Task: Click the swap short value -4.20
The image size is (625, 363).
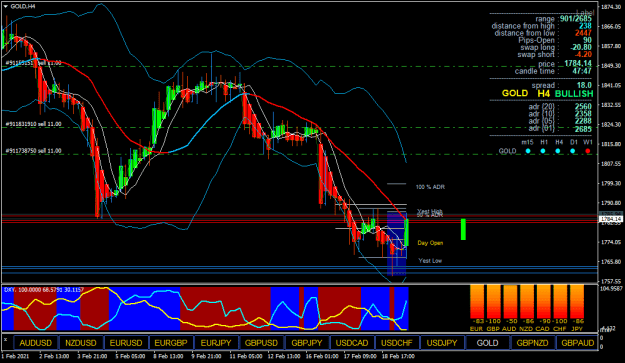Action: click(x=583, y=55)
